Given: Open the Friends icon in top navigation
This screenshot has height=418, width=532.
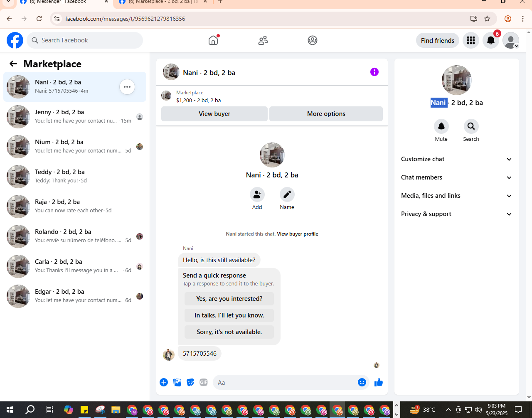Looking at the screenshot, I should 263,40.
